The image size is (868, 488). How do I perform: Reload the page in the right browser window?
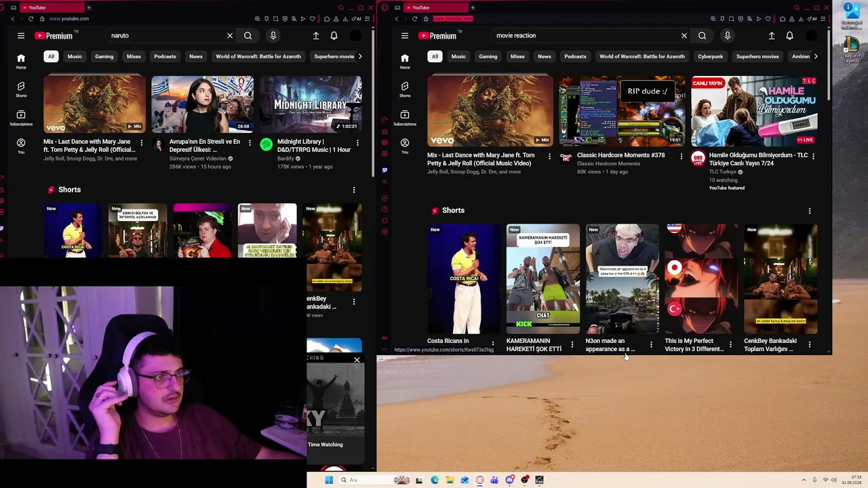pyautogui.click(x=414, y=19)
